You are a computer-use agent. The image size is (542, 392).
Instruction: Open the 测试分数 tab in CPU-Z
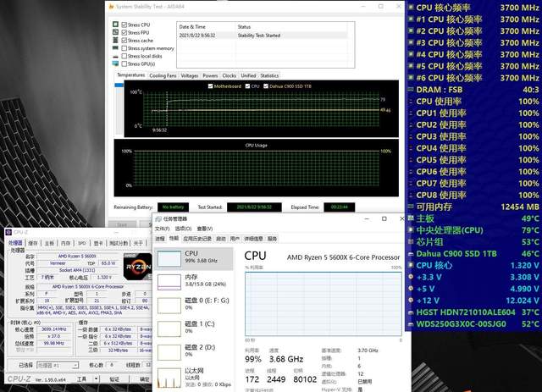click(119, 243)
